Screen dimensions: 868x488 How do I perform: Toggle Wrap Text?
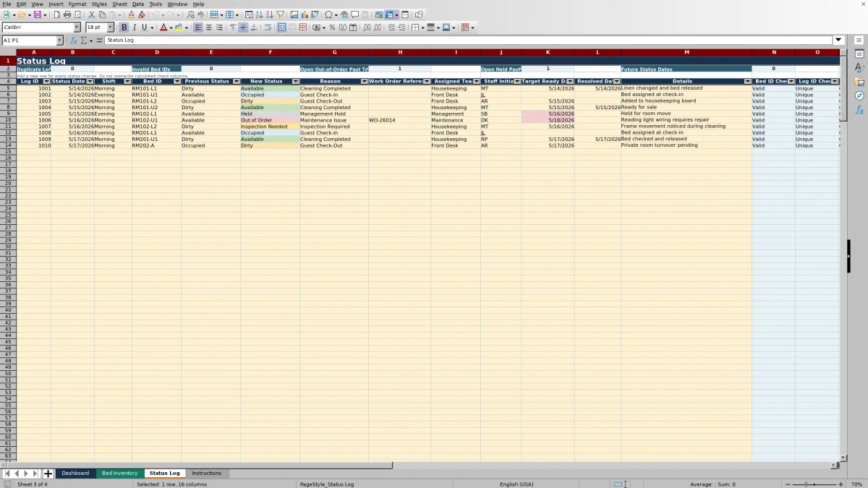tap(268, 27)
